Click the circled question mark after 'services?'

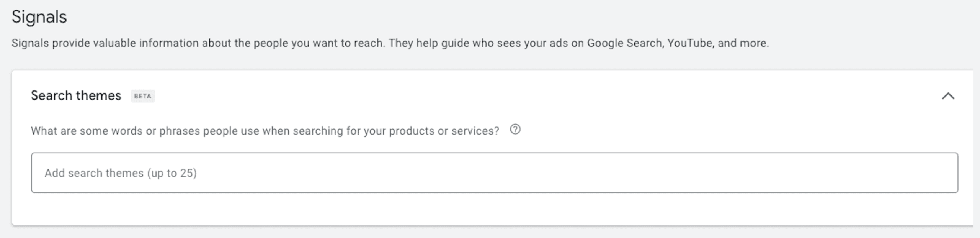tap(515, 130)
